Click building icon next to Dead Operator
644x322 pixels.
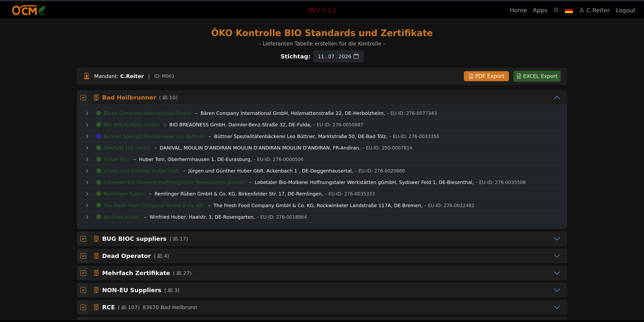96,256
